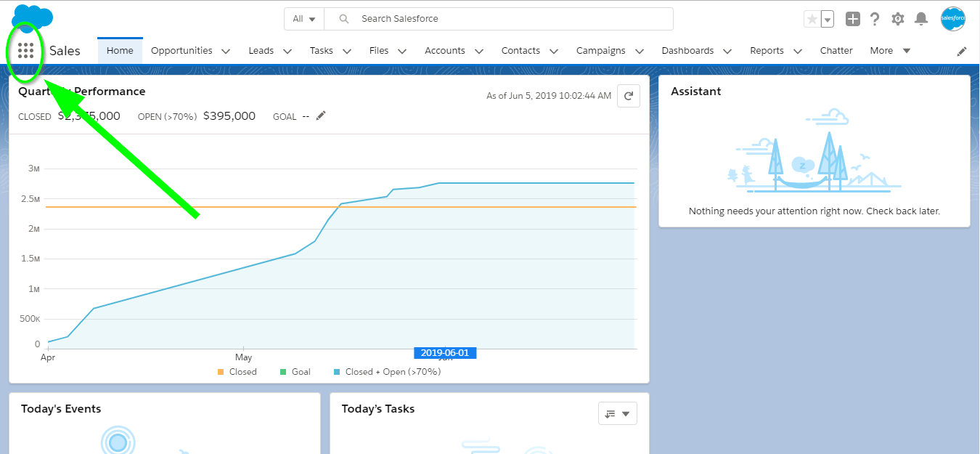The image size is (980, 454).
Task: Click the As of Jun 5, 2019 timestamp
Action: (x=549, y=96)
